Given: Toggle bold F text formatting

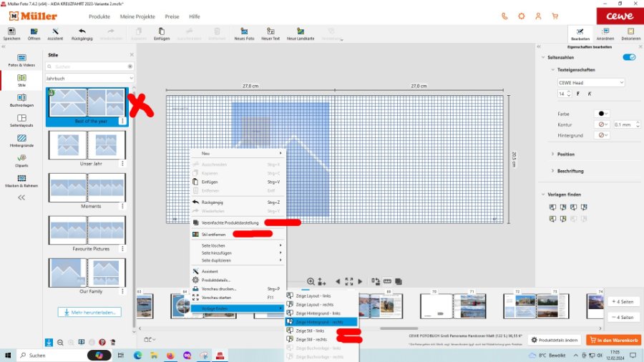Looking at the screenshot, I should (579, 94).
